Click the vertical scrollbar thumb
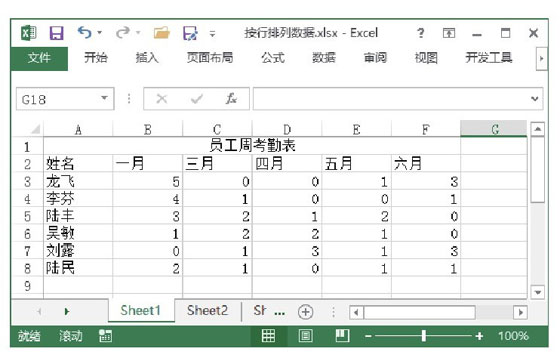Screen dimensions: 560x361 538,170
